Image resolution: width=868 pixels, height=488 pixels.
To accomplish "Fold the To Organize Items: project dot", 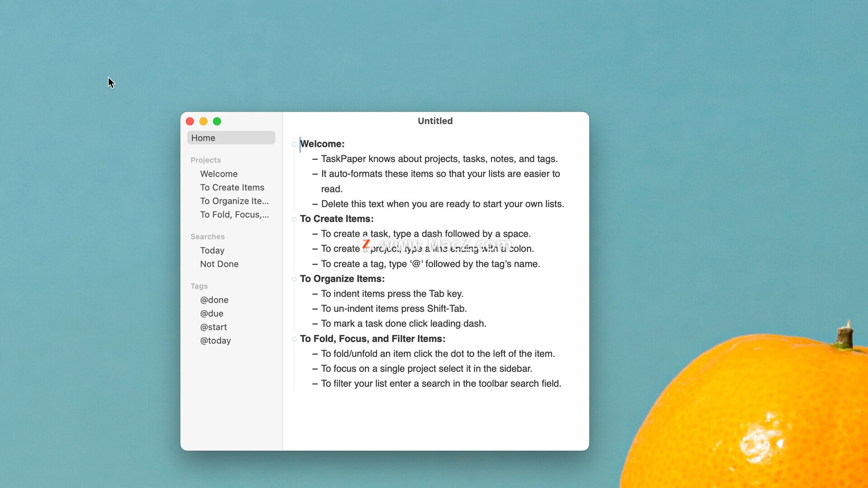I will click(x=294, y=279).
